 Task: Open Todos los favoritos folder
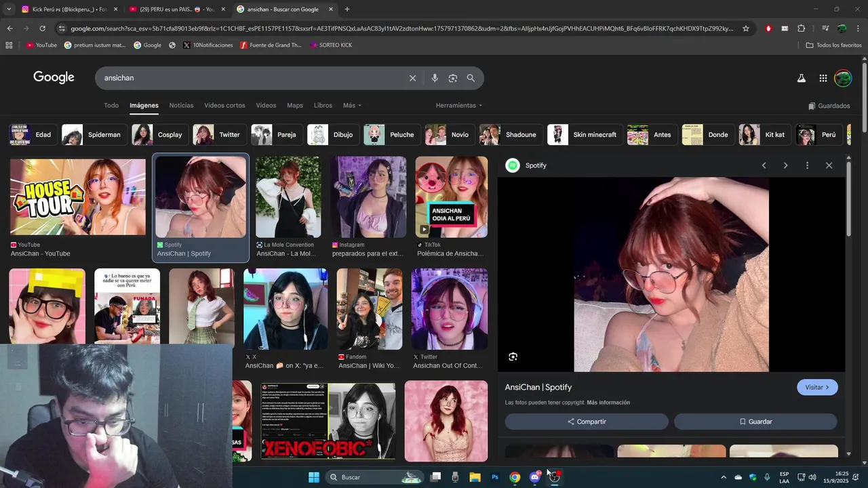pyautogui.click(x=833, y=45)
